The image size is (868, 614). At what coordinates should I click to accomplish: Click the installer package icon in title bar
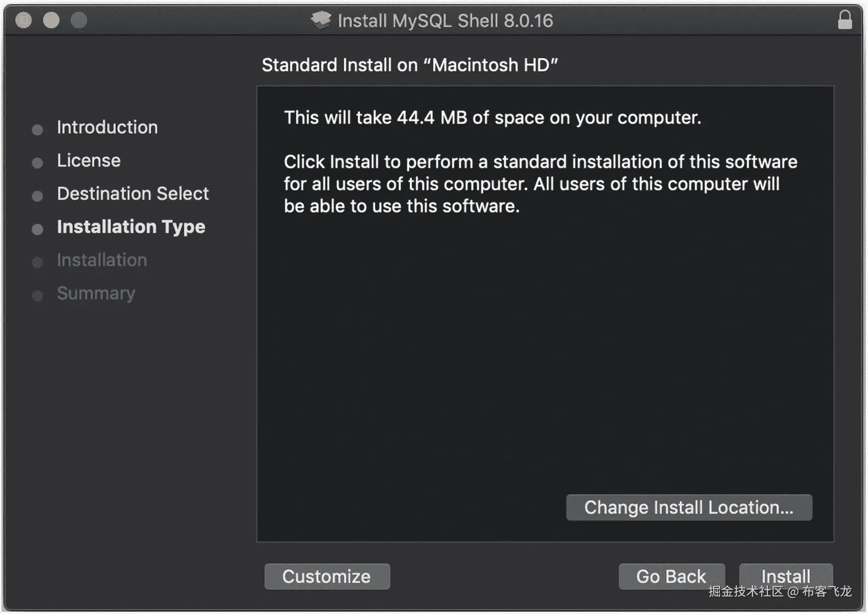321,21
